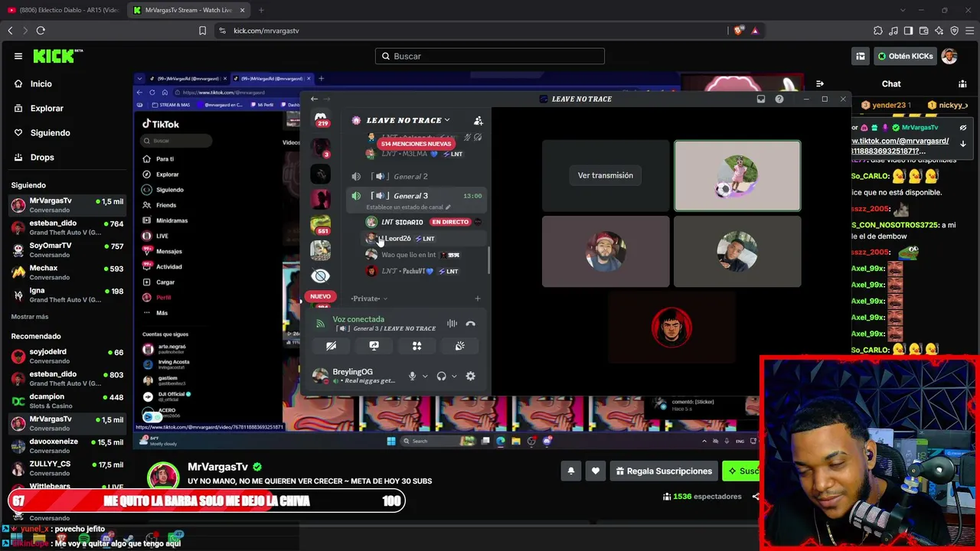The image size is (980, 551).
Task: Open Kick profile avatar menu
Action: point(949,56)
